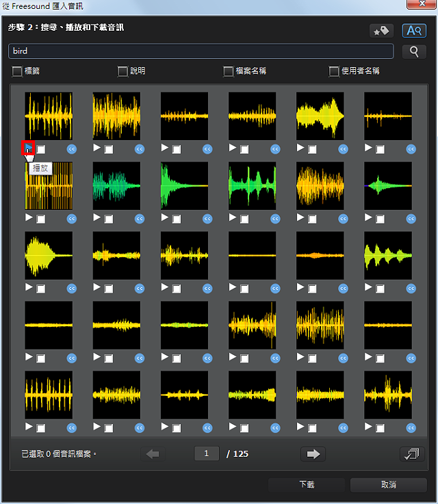The width and height of the screenshot is (438, 504).
Task: Open CC license icon of row one, column six
Action: 411,149
